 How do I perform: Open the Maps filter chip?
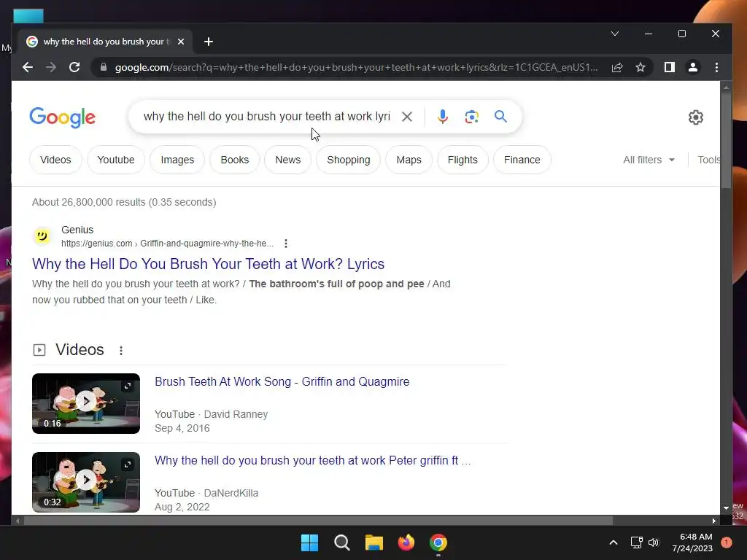(x=409, y=160)
